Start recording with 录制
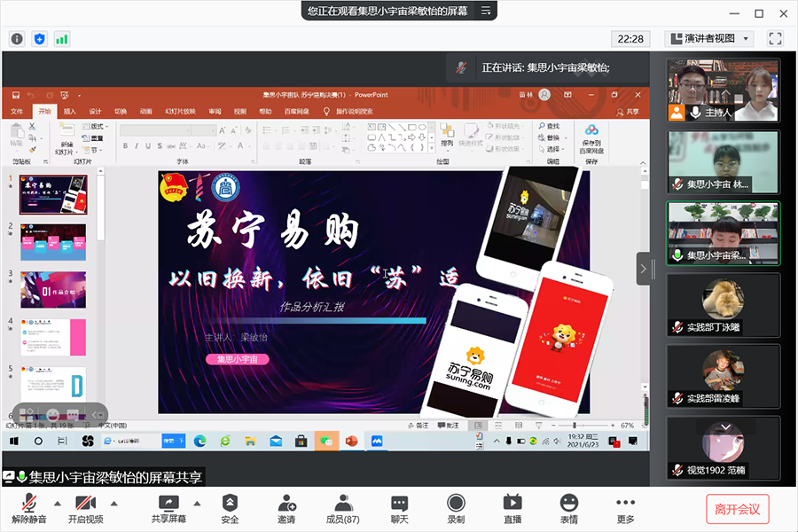The width and height of the screenshot is (798, 532). coord(456,509)
